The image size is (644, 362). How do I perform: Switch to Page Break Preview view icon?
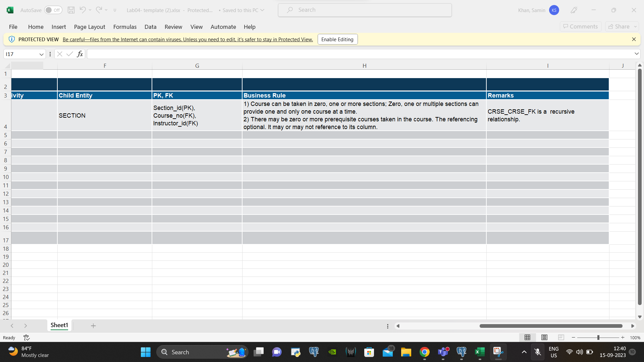[x=561, y=338]
